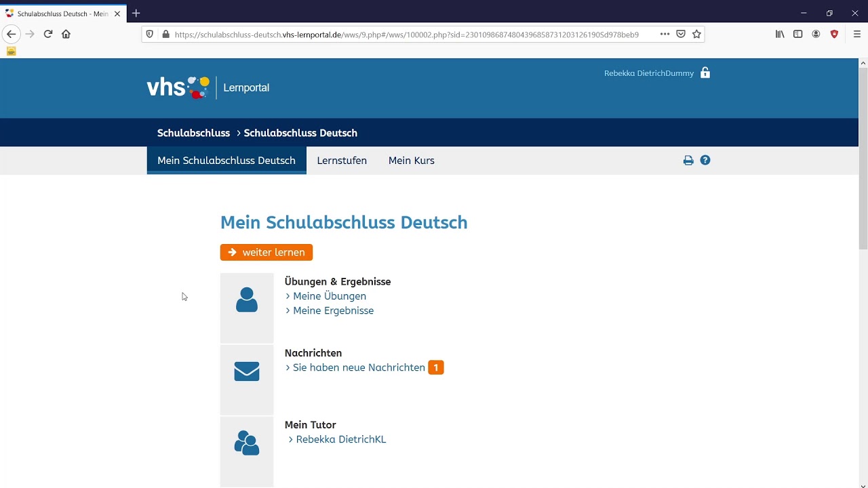Bookmark this page with the star
Screen dimensions: 868x488
(696, 34)
